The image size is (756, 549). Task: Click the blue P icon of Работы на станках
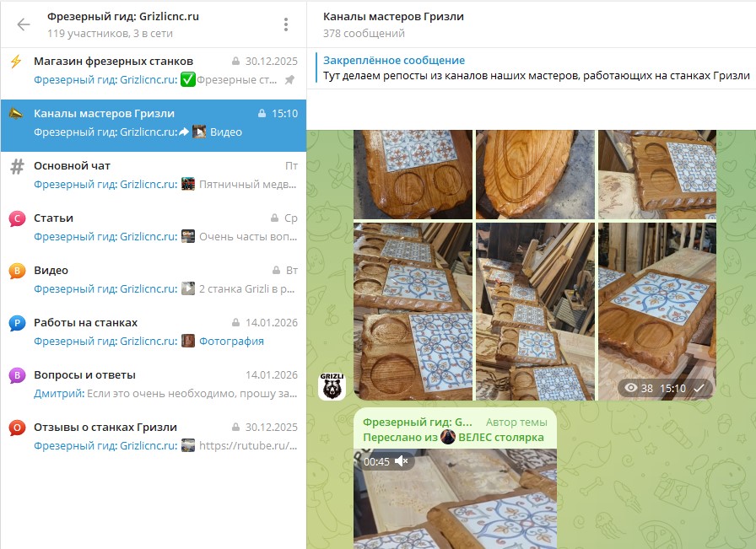(x=17, y=324)
